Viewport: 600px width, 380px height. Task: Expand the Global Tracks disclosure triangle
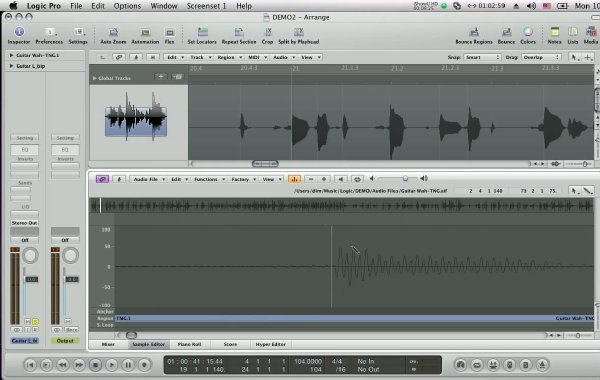pos(95,78)
